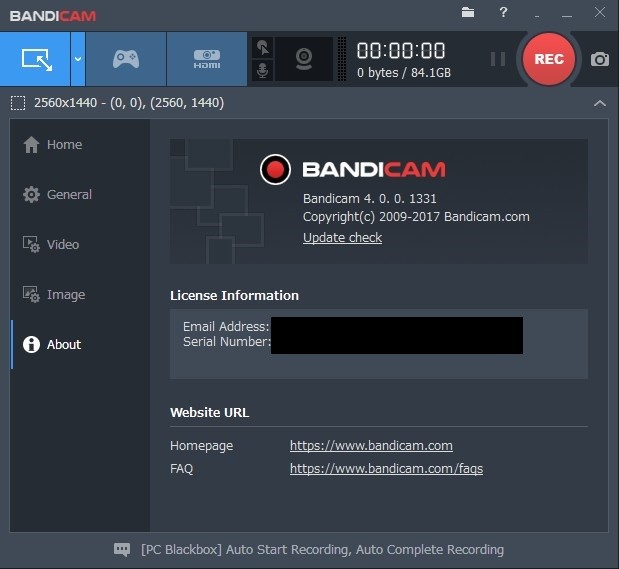The image size is (619, 569).
Task: Switch to HDMI device recording mode
Action: point(207,59)
